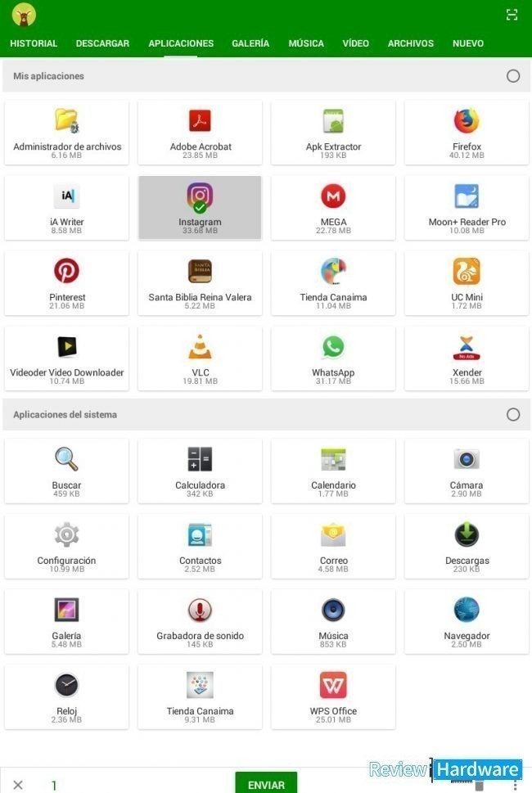Tap the ENVIAR button
Viewport: 532px width, 793px height.
point(266,783)
